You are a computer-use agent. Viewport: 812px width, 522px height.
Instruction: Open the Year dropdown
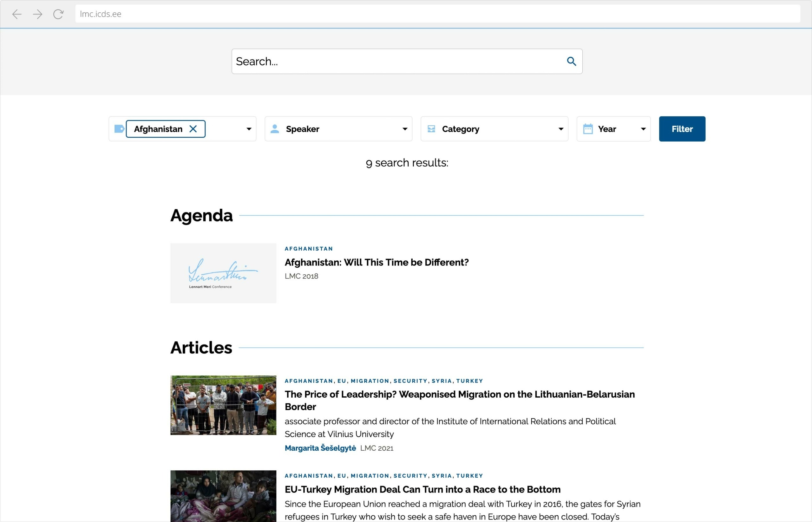(x=643, y=129)
